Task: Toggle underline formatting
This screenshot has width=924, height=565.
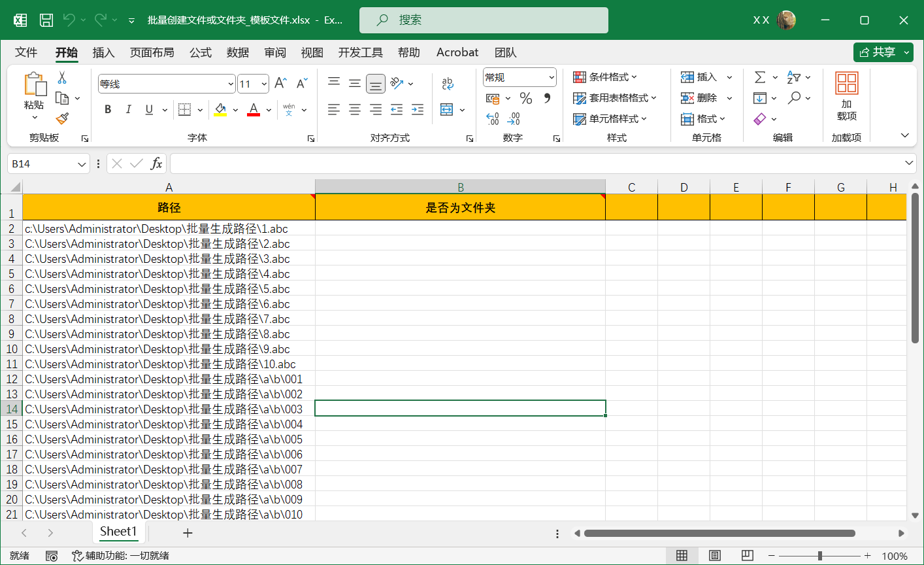Action: (148, 109)
